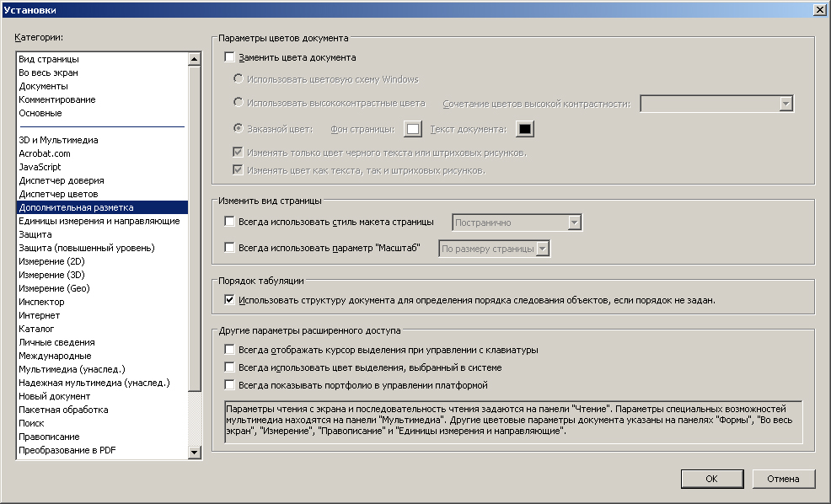Viewport: 831px width, 504px height.
Task: Pick the Фон страницы white color swatch
Action: (413, 129)
